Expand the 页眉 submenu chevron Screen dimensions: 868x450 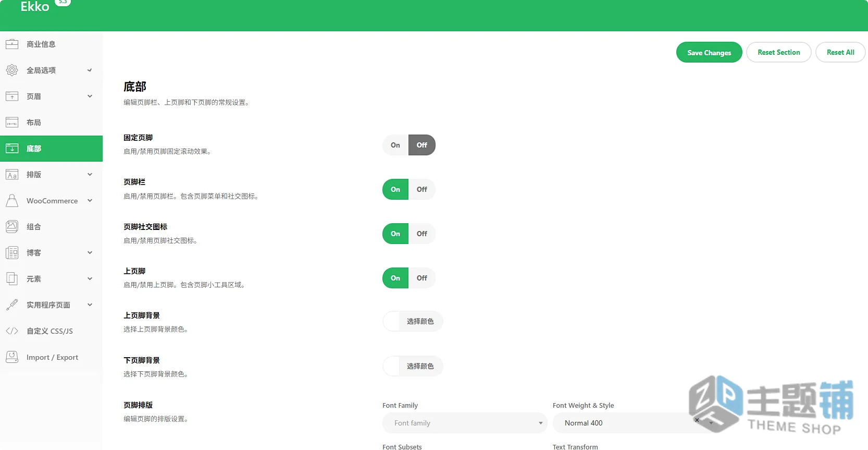(90, 96)
